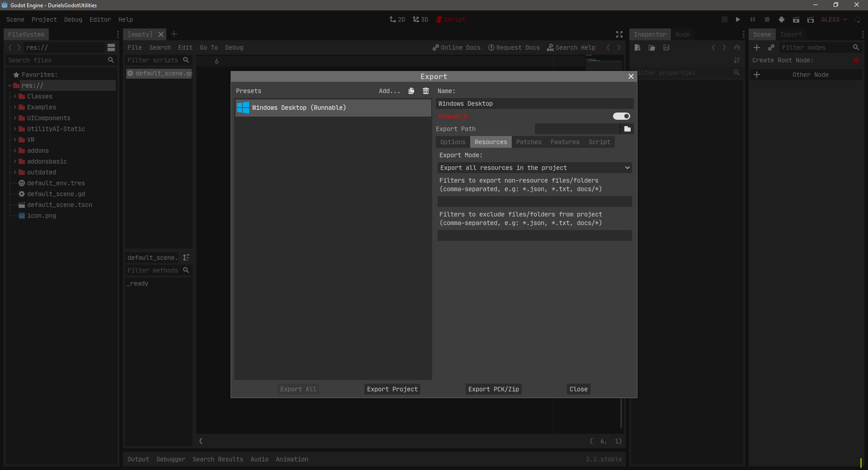This screenshot has height=470, width=868.
Task: Click Export Project button
Action: (x=392, y=389)
